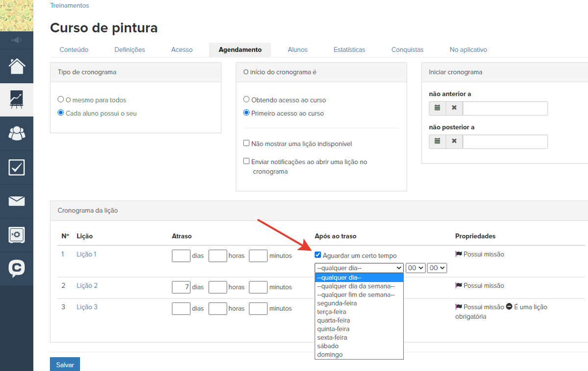The image size is (588, 371).
Task: Open the first hours '00' dropdown
Action: [x=415, y=268]
